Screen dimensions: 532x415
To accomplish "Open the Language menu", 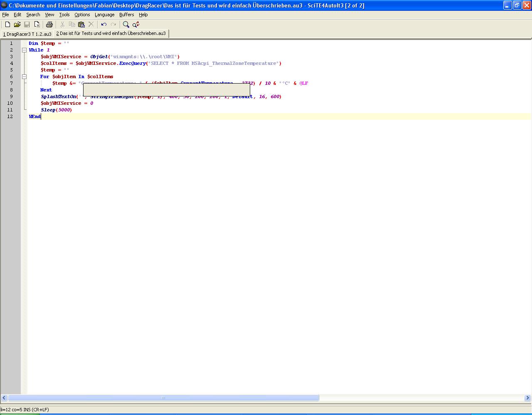I will click(x=104, y=15).
